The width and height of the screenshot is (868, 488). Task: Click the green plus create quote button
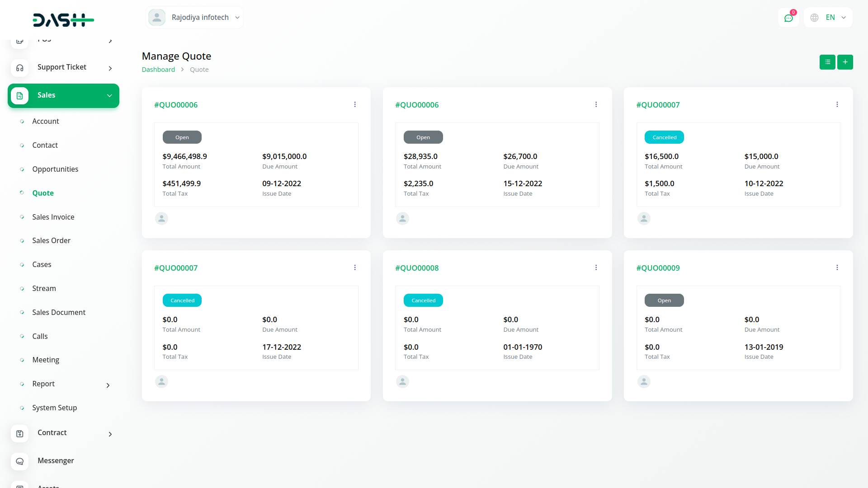coord(844,62)
